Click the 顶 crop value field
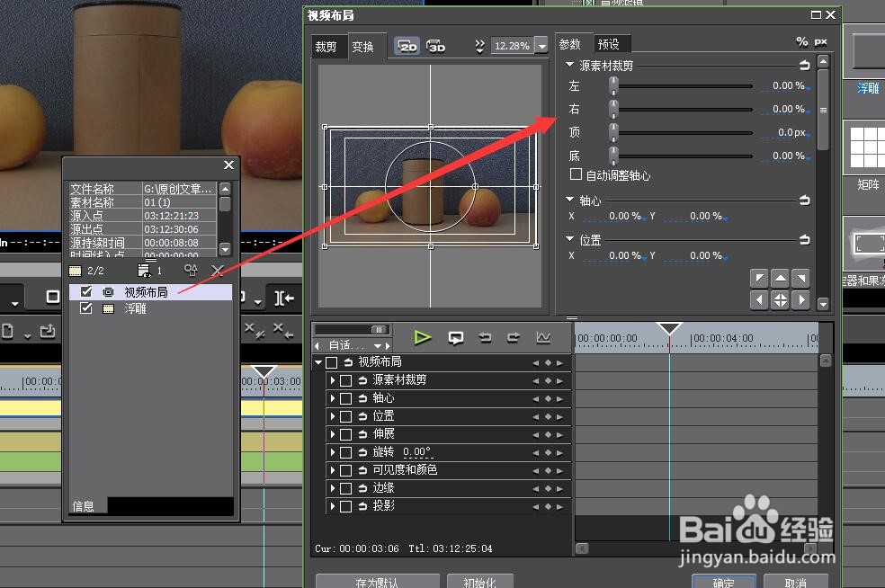The height and width of the screenshot is (588, 885). (x=786, y=132)
